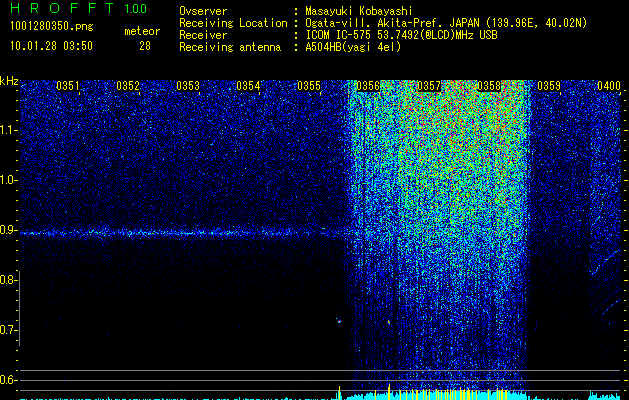
Task: Click the meteor count value 28
Action: (x=145, y=46)
